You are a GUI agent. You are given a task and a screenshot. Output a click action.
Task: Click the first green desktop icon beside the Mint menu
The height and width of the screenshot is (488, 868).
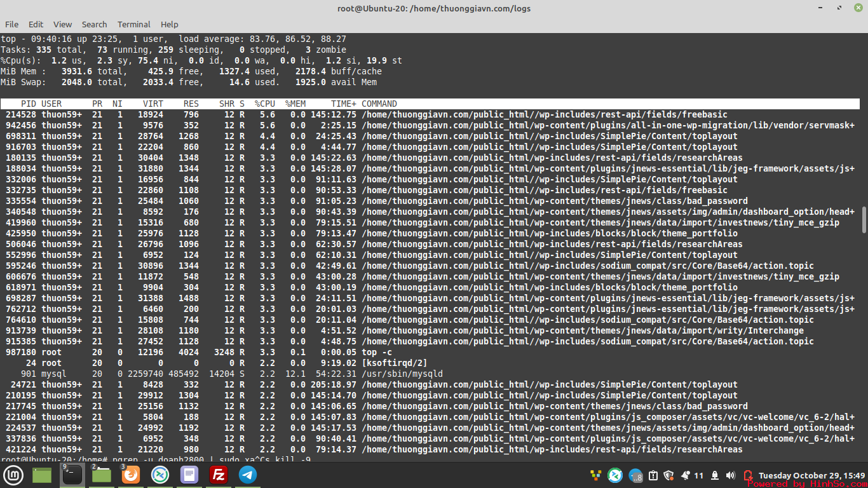click(x=42, y=475)
